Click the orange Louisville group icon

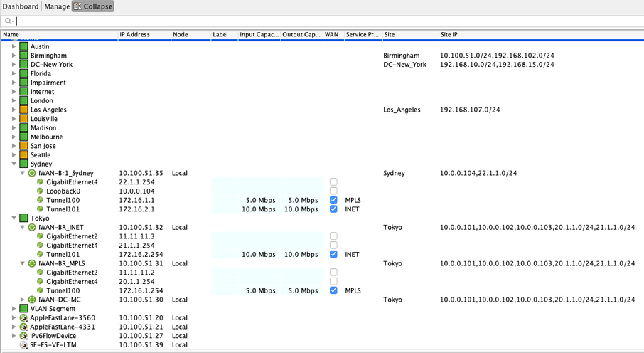tap(24, 119)
